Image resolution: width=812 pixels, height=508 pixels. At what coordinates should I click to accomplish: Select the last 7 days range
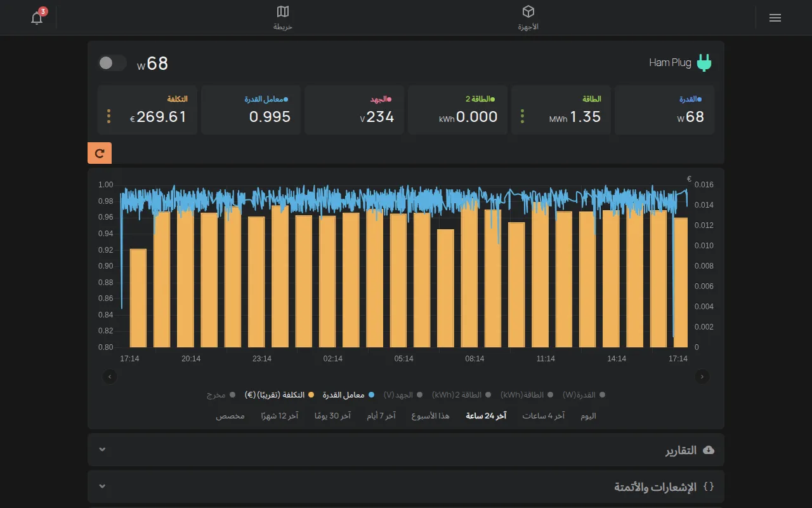point(381,416)
